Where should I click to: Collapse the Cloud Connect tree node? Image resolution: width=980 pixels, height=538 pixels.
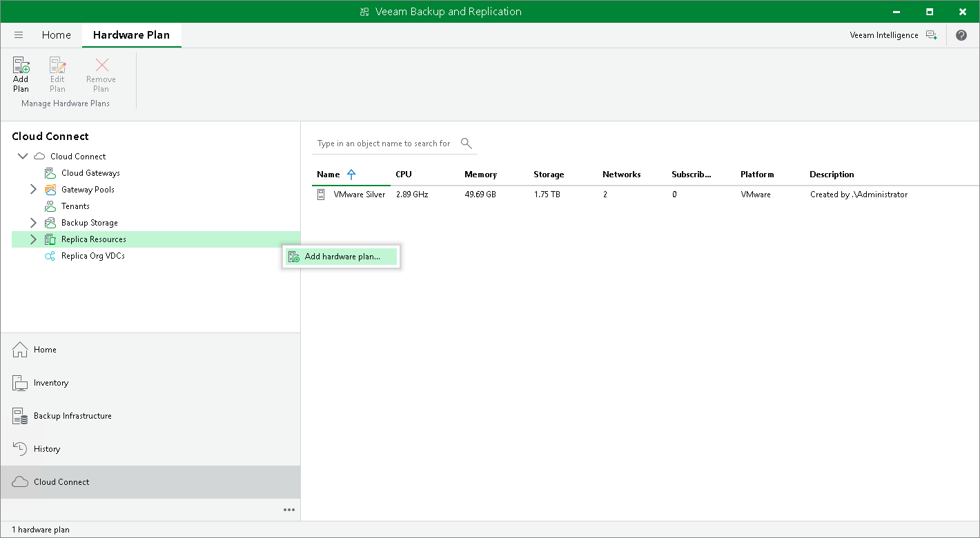[x=23, y=157]
